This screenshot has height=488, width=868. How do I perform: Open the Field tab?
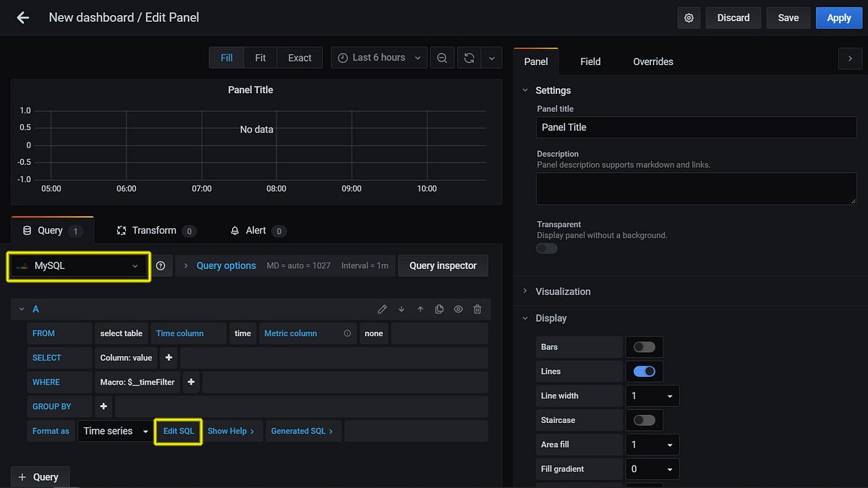[590, 61]
